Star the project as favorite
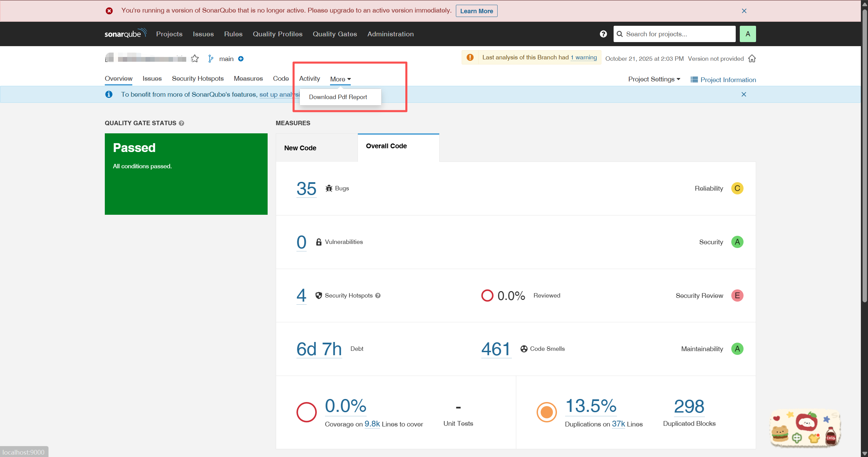The image size is (868, 457). [x=195, y=59]
